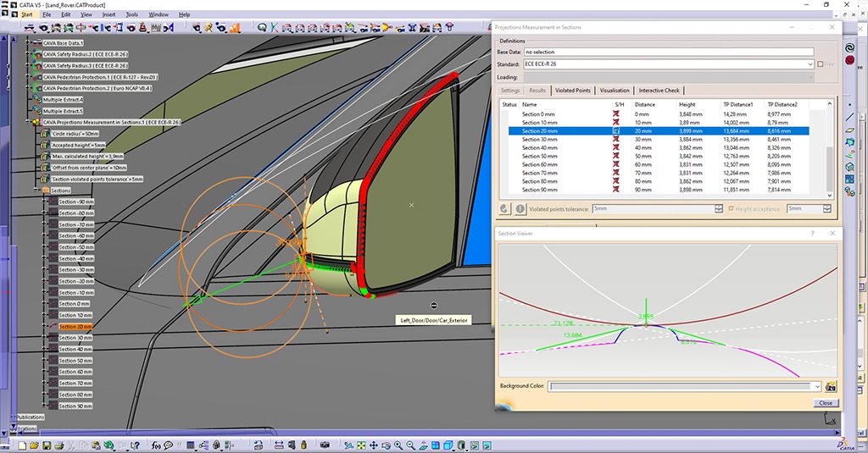Click the Zoom Out magnifier icon
Viewport: 868px width, 453px height.
(411, 445)
